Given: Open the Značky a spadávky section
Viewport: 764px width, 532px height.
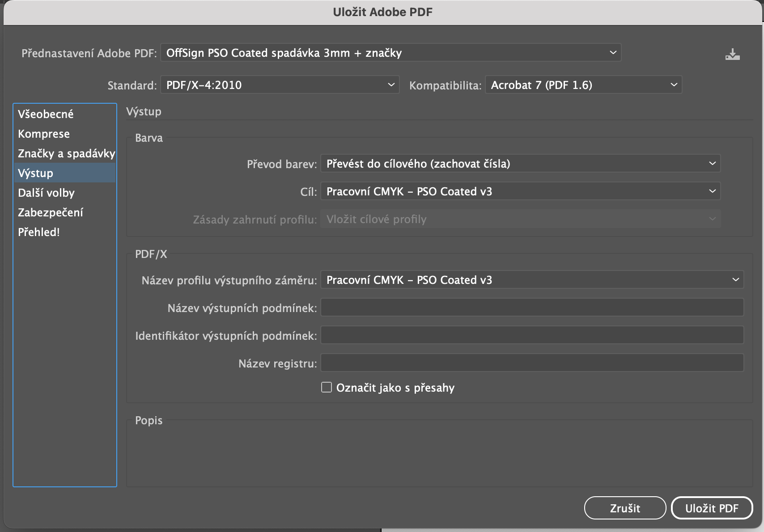Looking at the screenshot, I should click(x=65, y=153).
